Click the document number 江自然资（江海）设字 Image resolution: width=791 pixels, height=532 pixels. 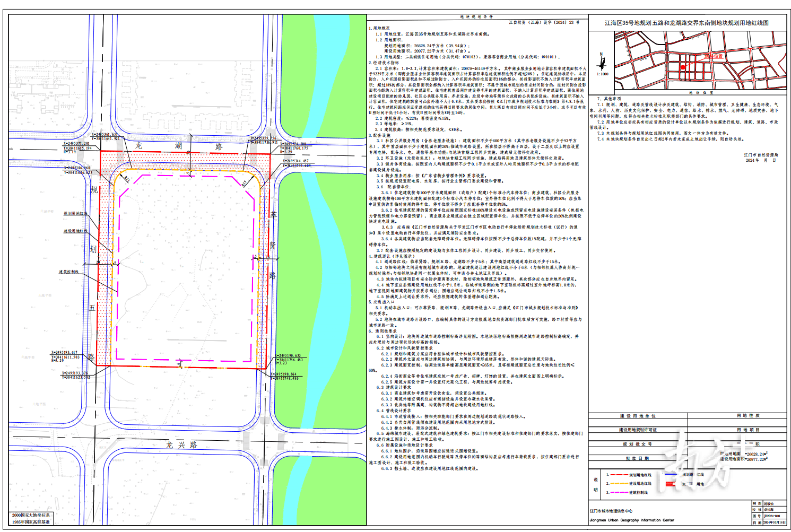click(531, 23)
